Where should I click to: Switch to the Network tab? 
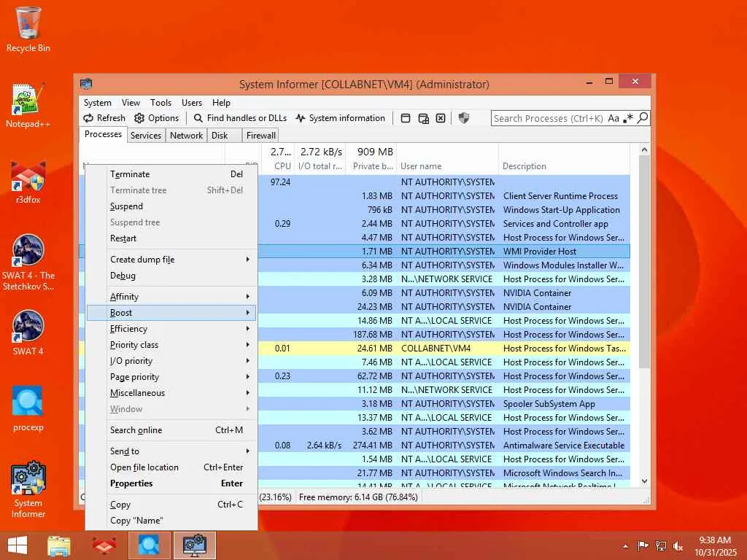point(186,135)
